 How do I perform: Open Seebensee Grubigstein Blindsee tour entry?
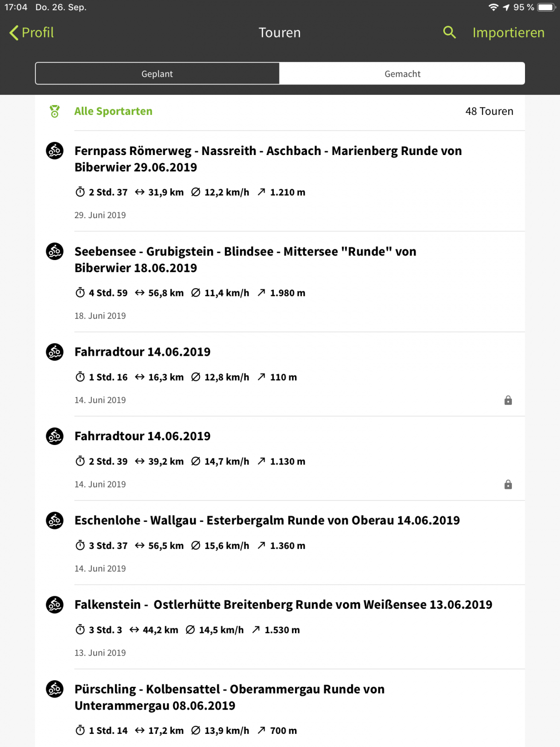[x=280, y=282]
